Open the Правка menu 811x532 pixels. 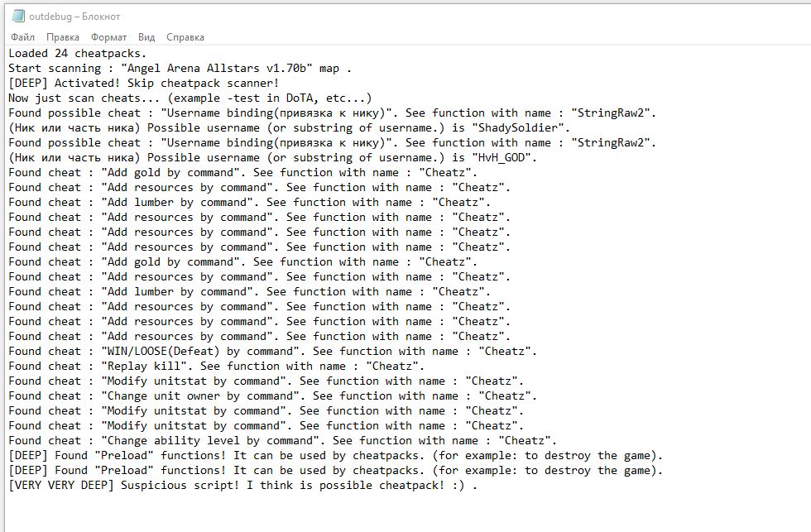pyautogui.click(x=63, y=37)
